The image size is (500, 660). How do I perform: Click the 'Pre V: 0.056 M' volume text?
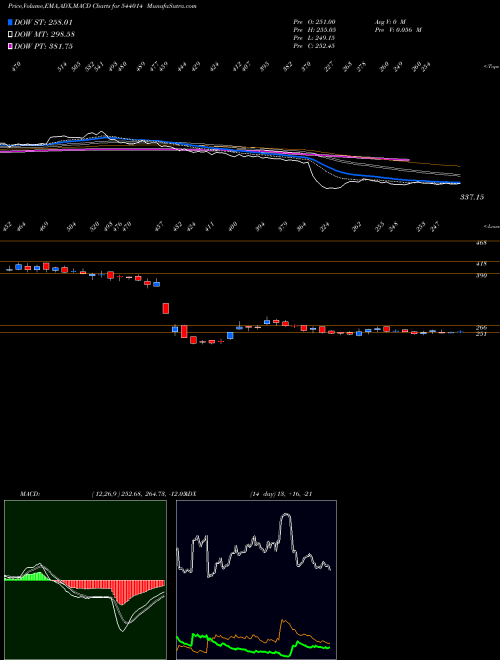click(397, 30)
